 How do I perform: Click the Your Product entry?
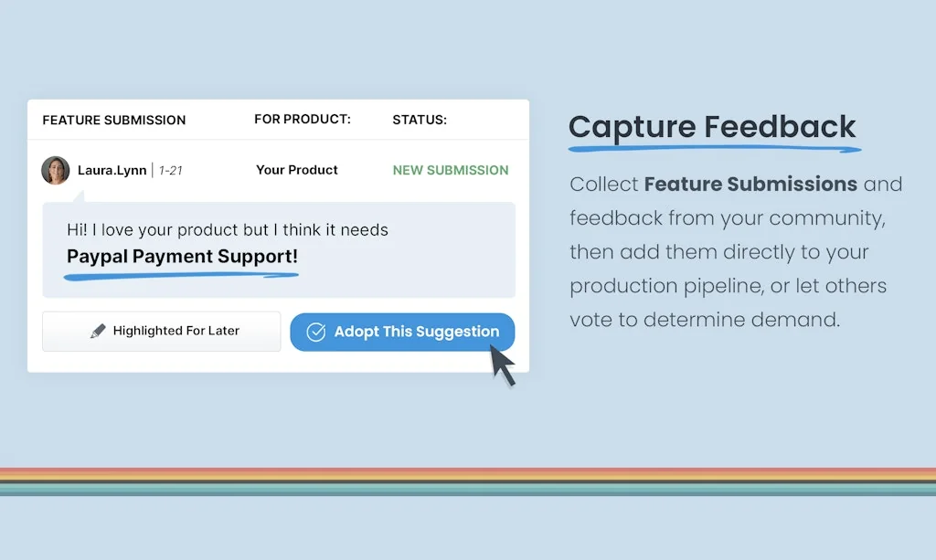pos(297,170)
